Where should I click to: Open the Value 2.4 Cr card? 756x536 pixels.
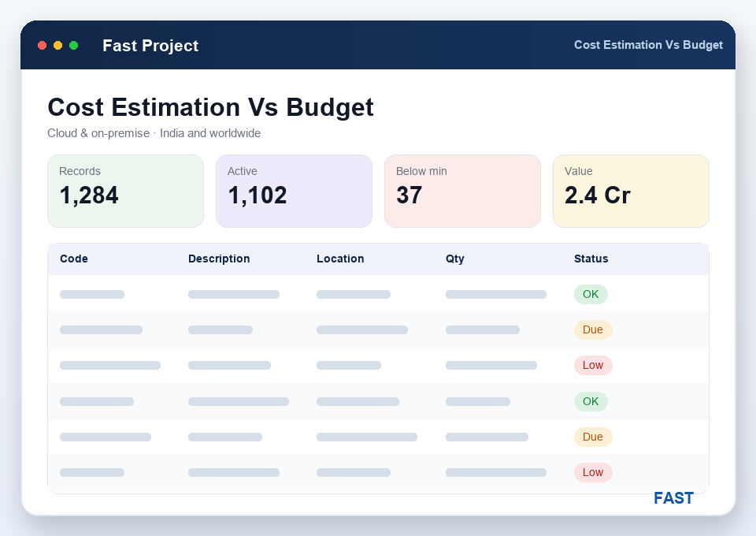point(631,191)
